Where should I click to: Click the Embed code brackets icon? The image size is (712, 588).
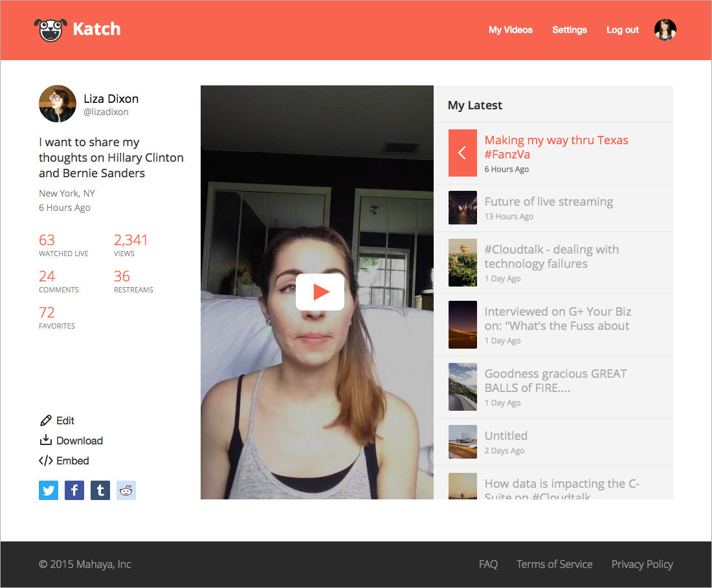point(45,461)
